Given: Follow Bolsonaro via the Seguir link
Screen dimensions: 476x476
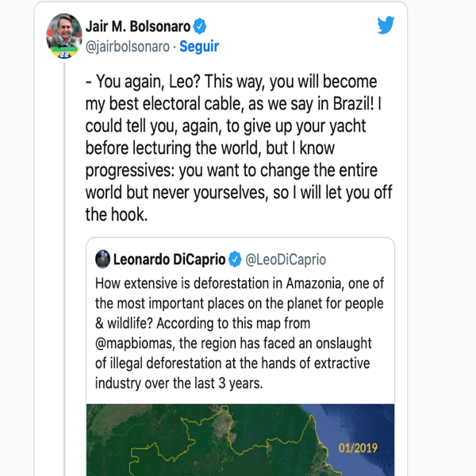Looking at the screenshot, I should point(199,46).
